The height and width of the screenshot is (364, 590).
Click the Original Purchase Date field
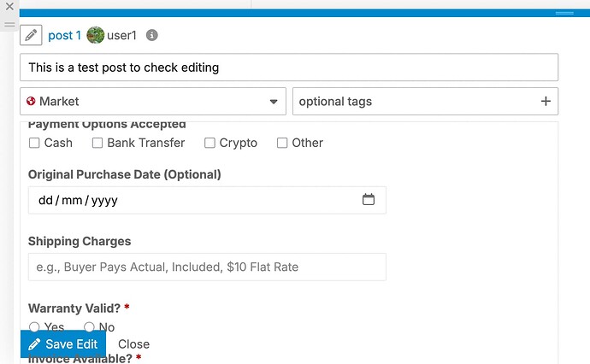(x=207, y=200)
